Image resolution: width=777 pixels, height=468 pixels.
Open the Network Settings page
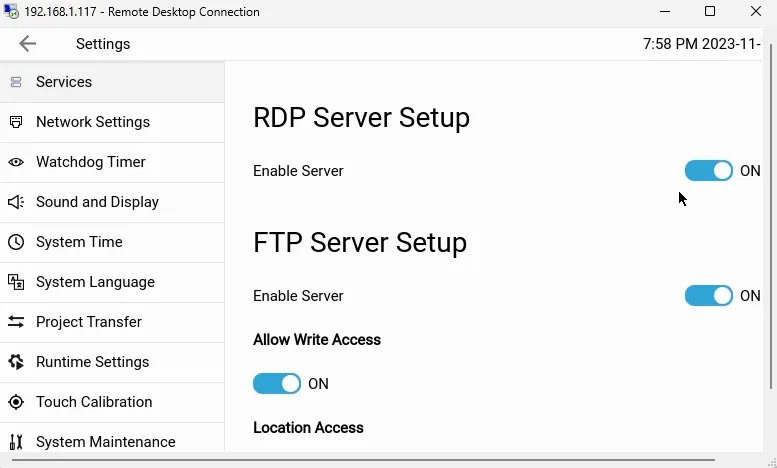click(92, 122)
